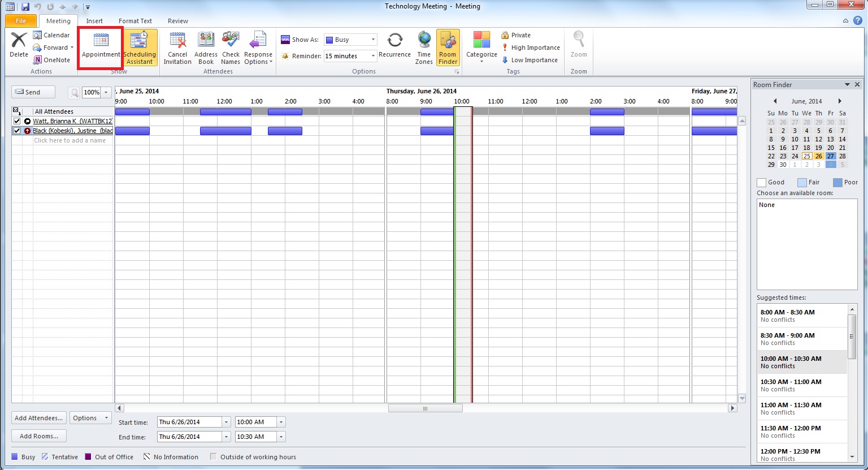The height and width of the screenshot is (470, 868).
Task: Select the Meeting ribbon tab
Action: [x=58, y=21]
